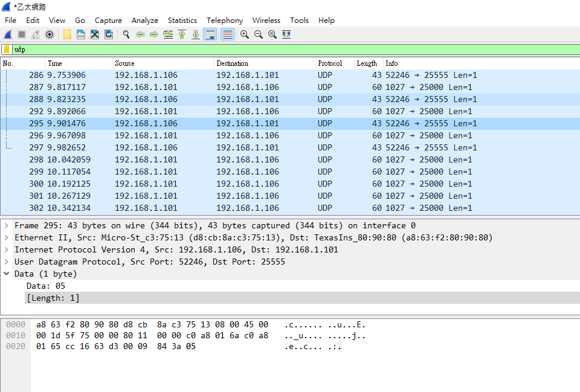Save this capture file
This screenshot has width=580, height=392.
[81, 34]
